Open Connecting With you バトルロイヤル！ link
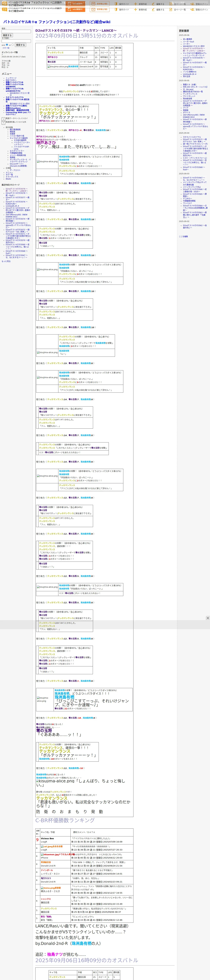 tap(18, 113)
